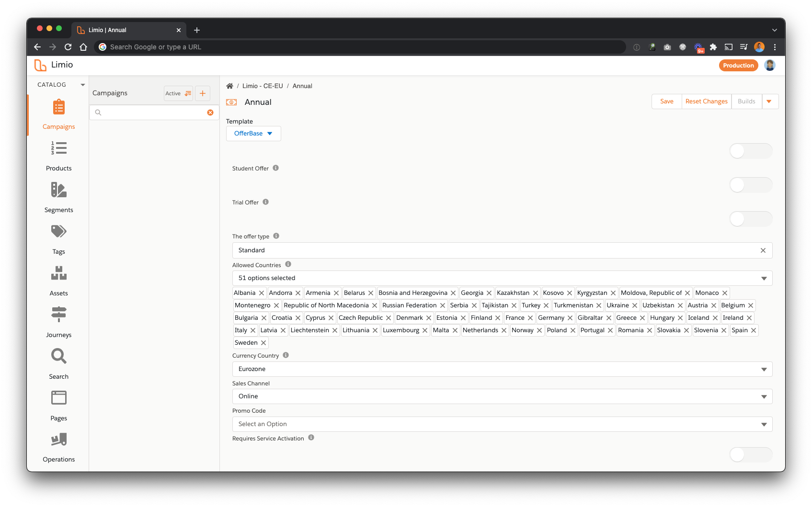Show info for The offer type
The width and height of the screenshot is (812, 507).
tap(276, 236)
